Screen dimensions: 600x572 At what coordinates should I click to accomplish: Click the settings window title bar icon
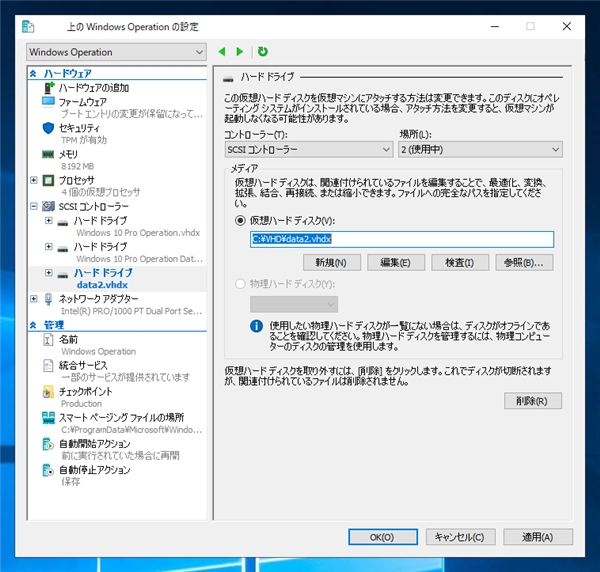28,26
